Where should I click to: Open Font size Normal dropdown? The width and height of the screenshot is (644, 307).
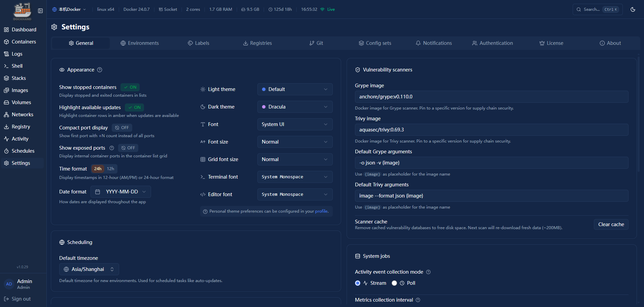click(x=295, y=142)
